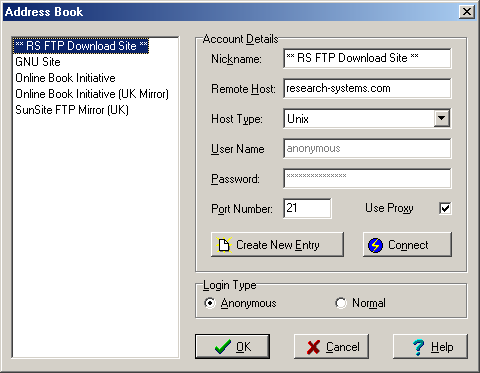
Task: Click the Create New Entry button
Action: coord(277,245)
